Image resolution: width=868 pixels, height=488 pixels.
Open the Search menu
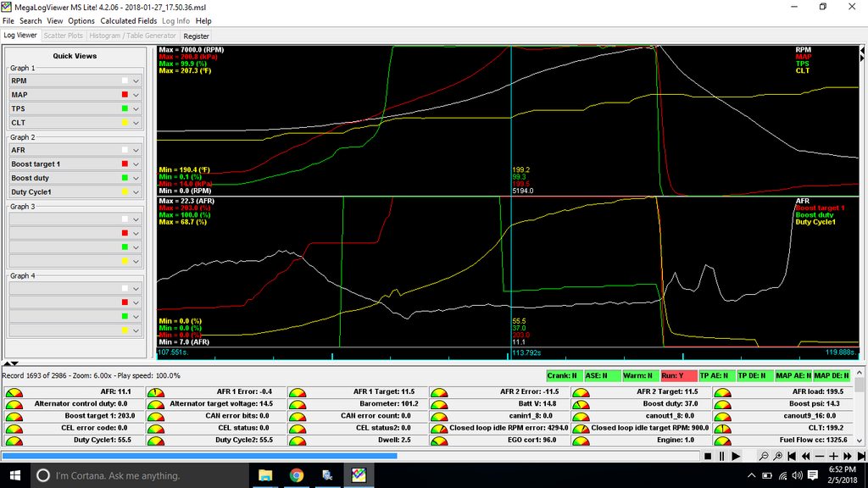pos(31,21)
